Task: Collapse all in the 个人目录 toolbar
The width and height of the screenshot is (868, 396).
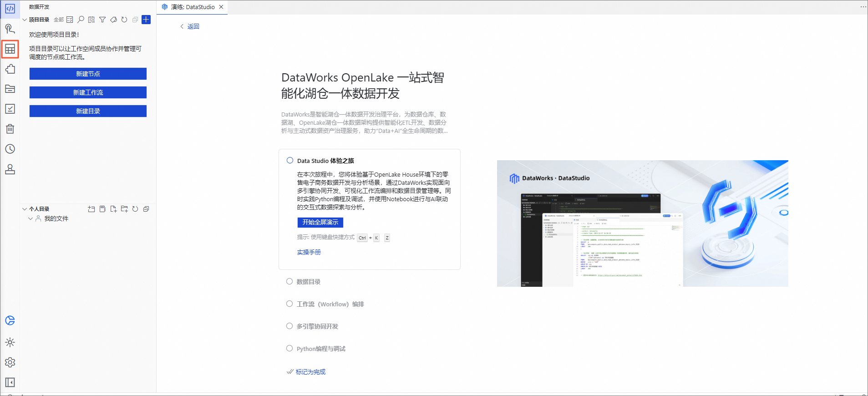Action: (146, 209)
